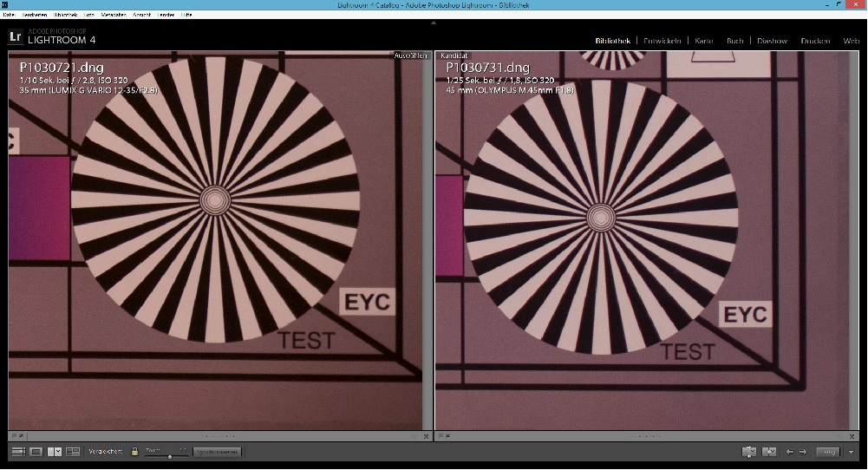The height and width of the screenshot is (470, 868).
Task: Switch to the Drucken module
Action: click(x=815, y=41)
